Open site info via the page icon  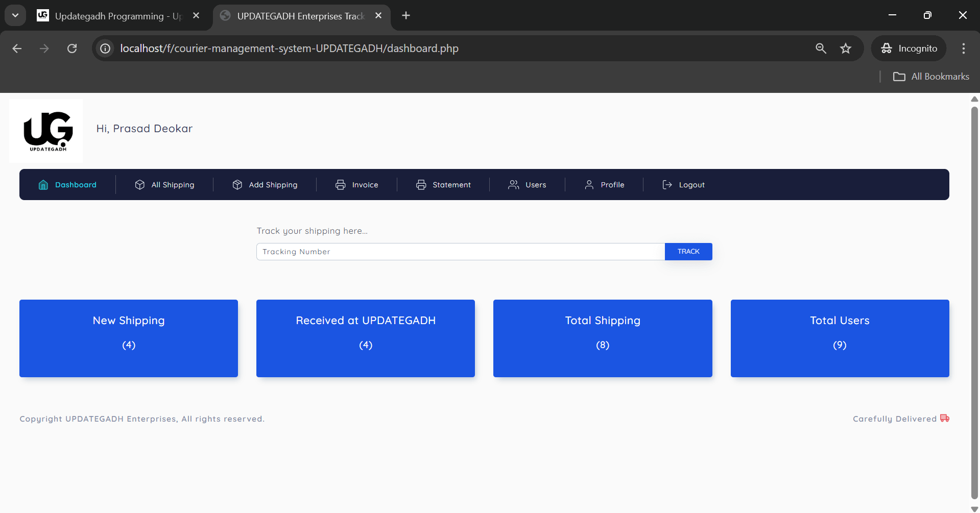click(105, 48)
